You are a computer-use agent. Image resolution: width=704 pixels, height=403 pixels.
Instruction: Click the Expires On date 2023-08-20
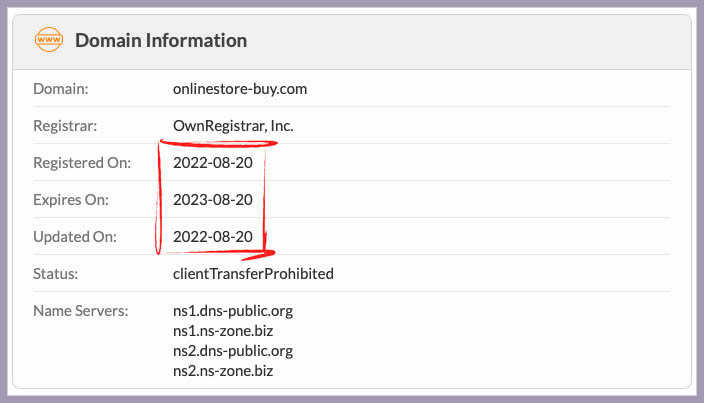[212, 200]
